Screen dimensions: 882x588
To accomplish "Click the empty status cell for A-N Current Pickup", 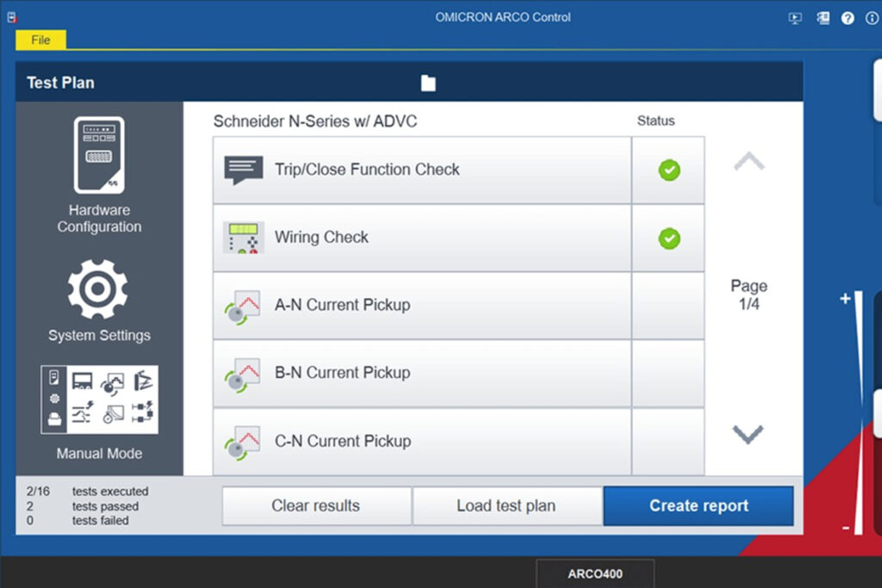I will tap(668, 306).
